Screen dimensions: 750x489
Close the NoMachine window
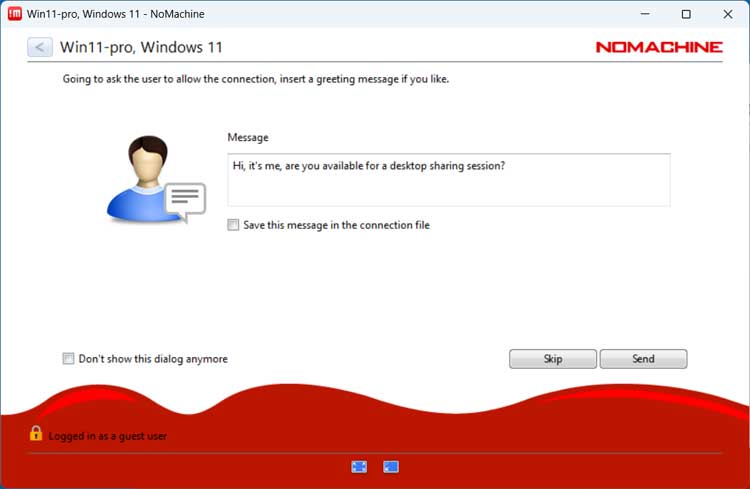pos(728,14)
